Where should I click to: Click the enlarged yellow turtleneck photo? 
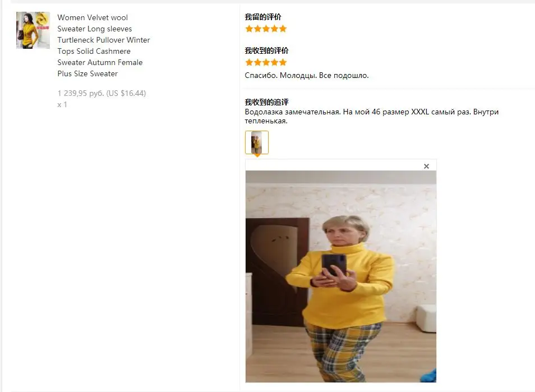tap(341, 276)
